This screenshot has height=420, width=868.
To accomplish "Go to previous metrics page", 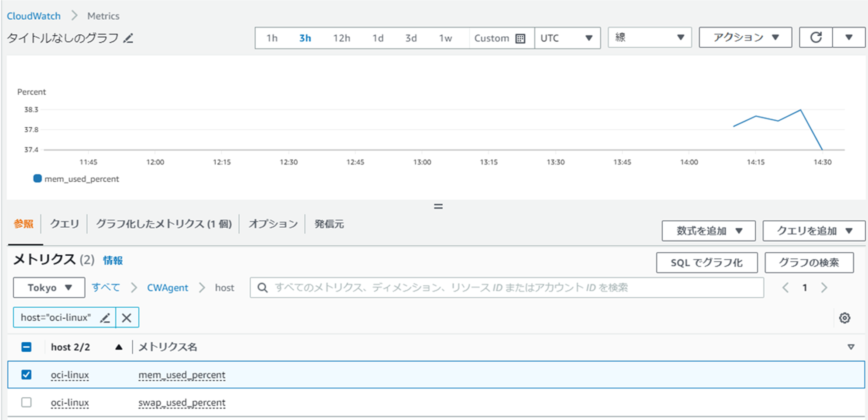I will (x=785, y=288).
